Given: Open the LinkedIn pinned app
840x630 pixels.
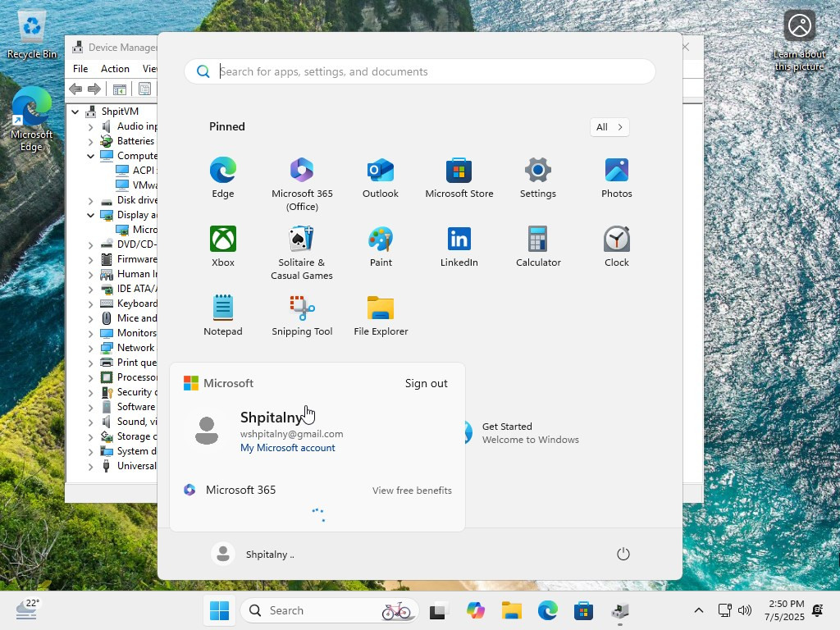Looking at the screenshot, I should click(459, 246).
